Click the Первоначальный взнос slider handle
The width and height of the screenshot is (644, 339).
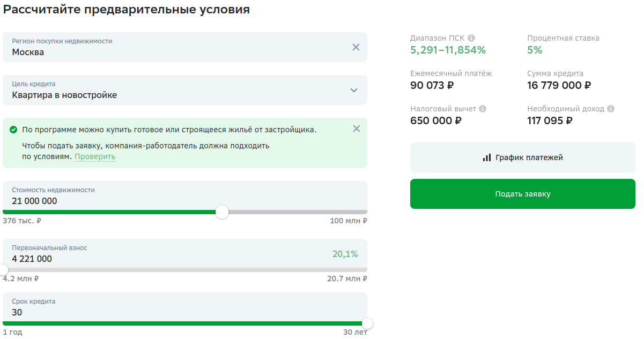click(x=4, y=269)
